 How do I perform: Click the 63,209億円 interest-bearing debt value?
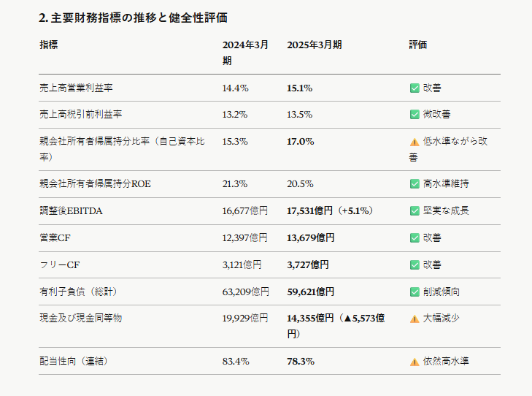click(x=246, y=292)
